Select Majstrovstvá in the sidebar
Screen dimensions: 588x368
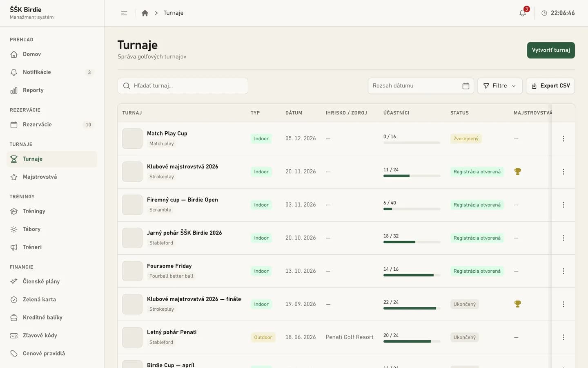pos(52,177)
